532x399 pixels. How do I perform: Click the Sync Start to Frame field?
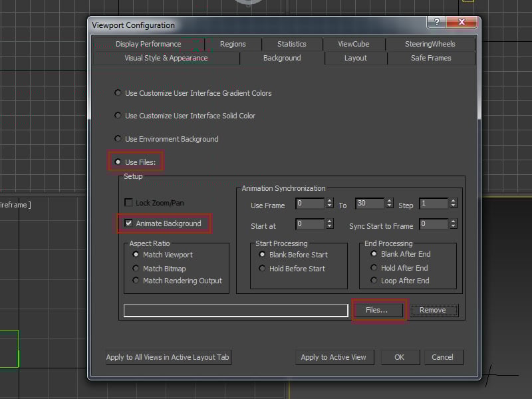pyautogui.click(x=434, y=224)
